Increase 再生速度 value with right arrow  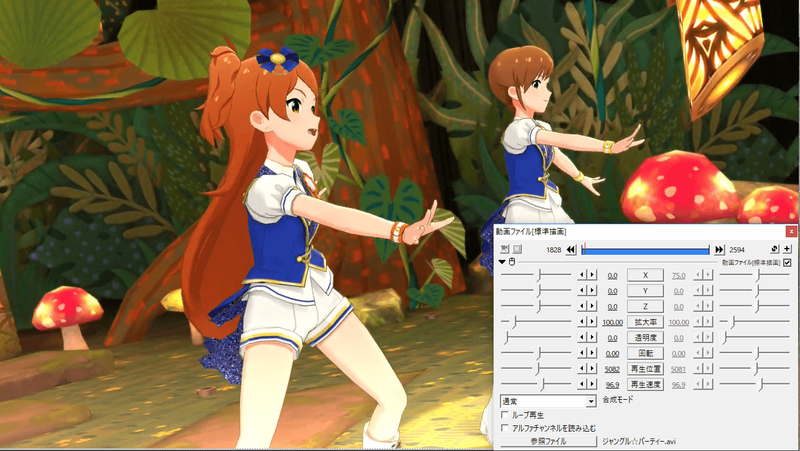(x=592, y=384)
